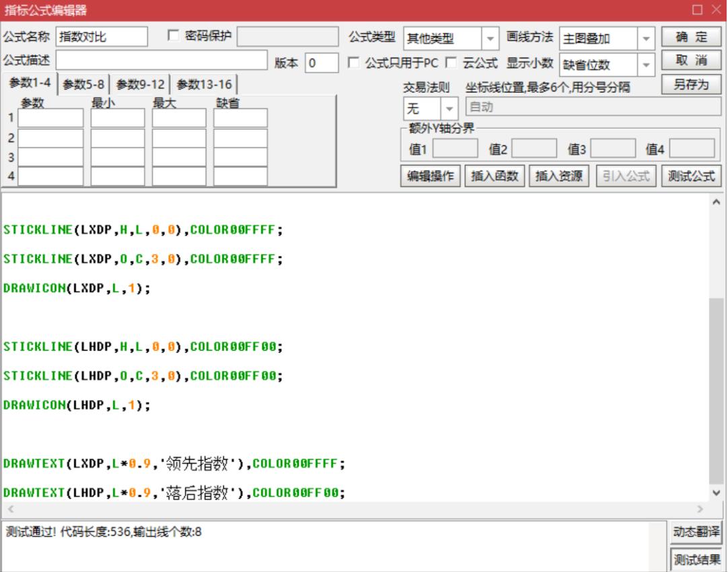Click the 公式描述 description input field
Screen dimensions: 728x572
[x=161, y=61]
